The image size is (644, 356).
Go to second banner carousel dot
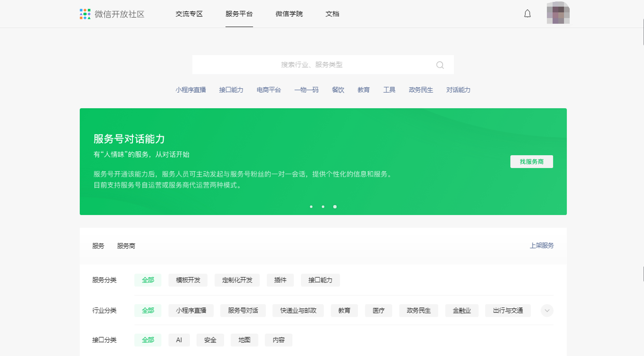coord(323,207)
